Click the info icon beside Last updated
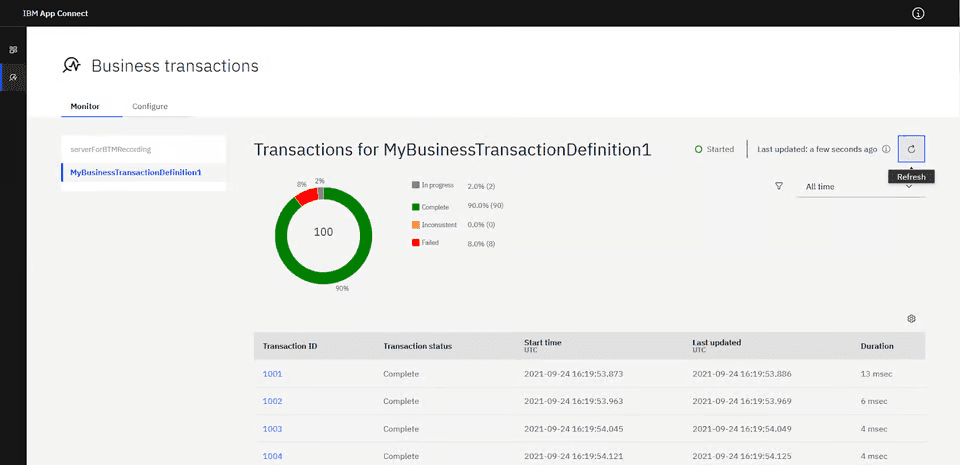 click(886, 149)
